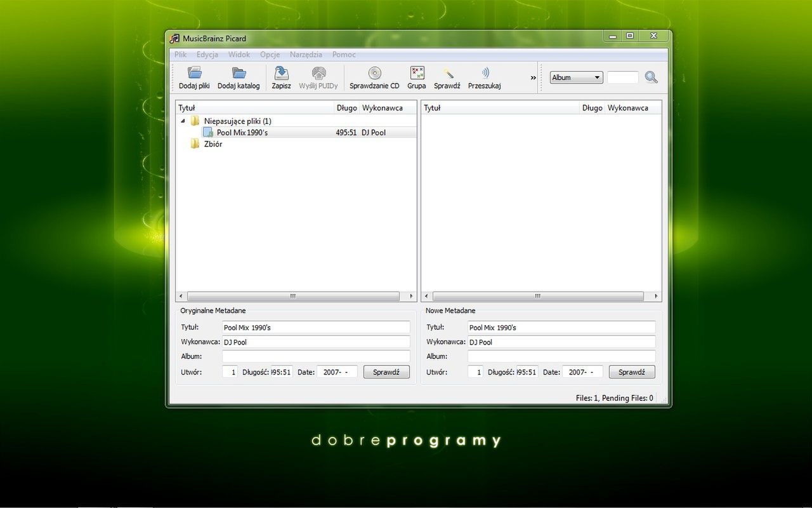Collapse the Niepasujące pliki tree node
This screenshot has width=812, height=508.
(183, 121)
